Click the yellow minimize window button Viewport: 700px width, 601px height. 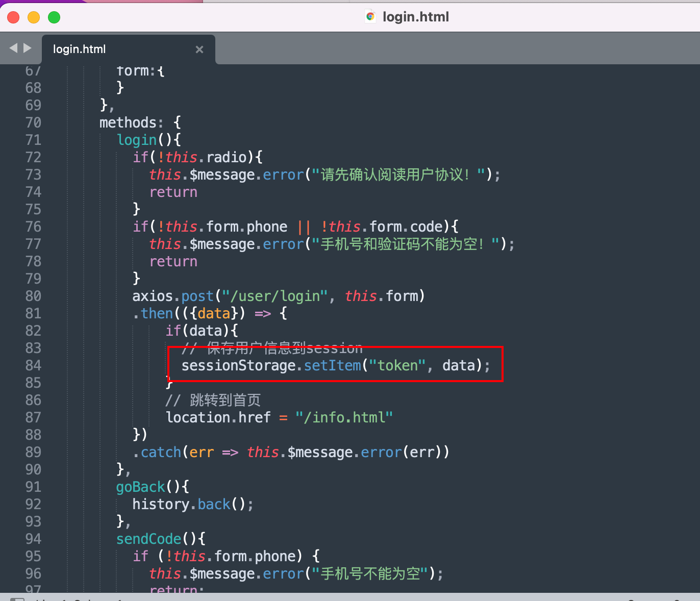pyautogui.click(x=34, y=17)
